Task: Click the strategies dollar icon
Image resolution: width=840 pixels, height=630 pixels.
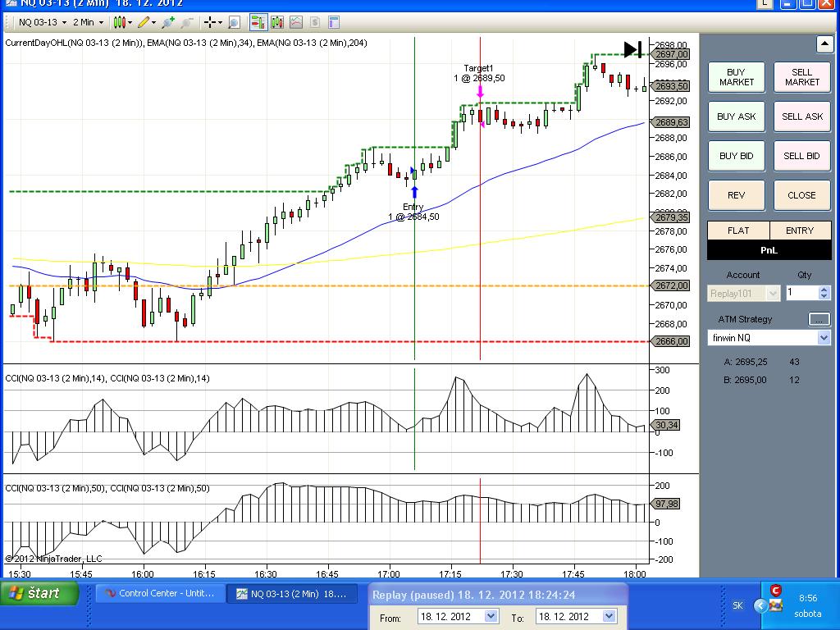Action: coord(314,22)
